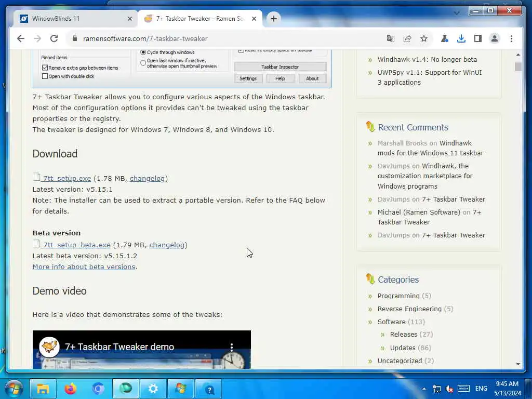Open Windhawk v1.4: No longer beta post

[x=427, y=59]
